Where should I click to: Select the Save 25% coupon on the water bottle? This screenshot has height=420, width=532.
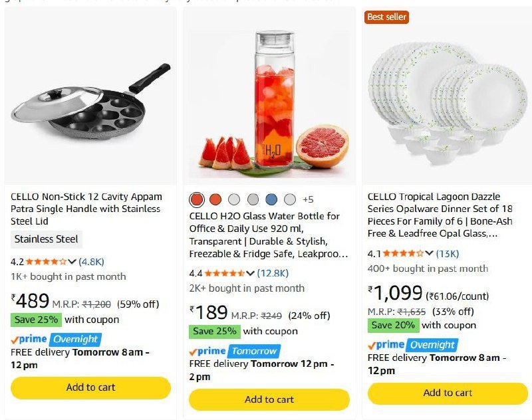click(x=215, y=329)
